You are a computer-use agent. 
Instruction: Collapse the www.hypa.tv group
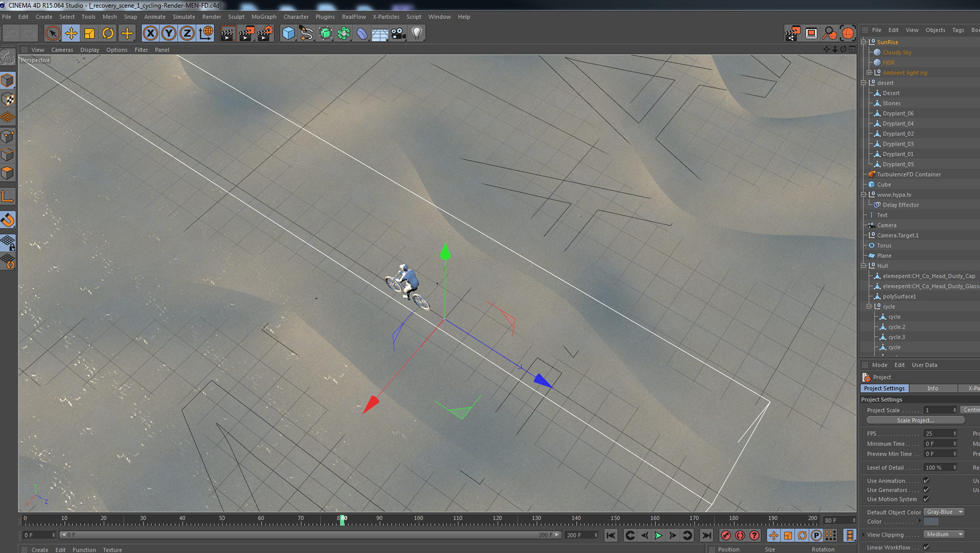(x=864, y=195)
